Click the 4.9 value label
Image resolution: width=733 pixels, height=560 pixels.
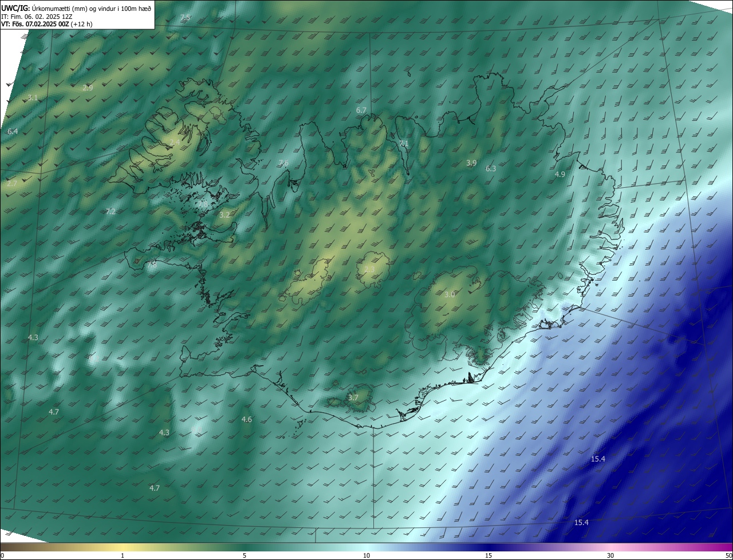coord(560,175)
